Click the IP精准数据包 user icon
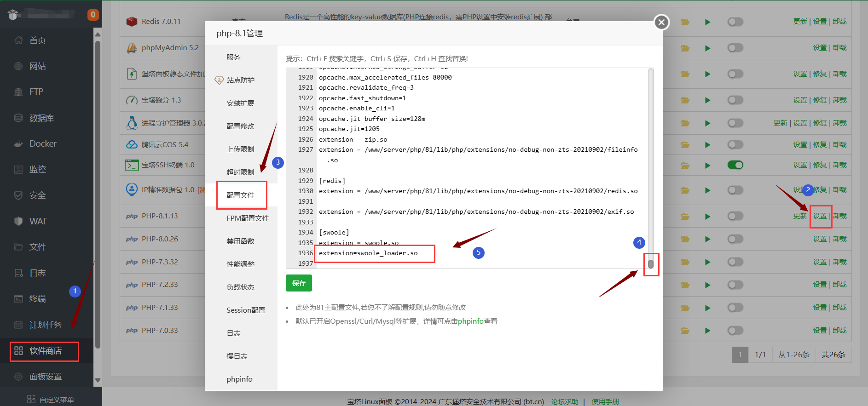 (132, 189)
